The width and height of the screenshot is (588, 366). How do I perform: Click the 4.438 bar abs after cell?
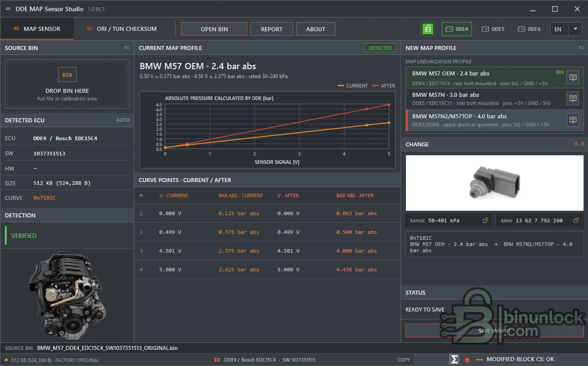(x=356, y=269)
